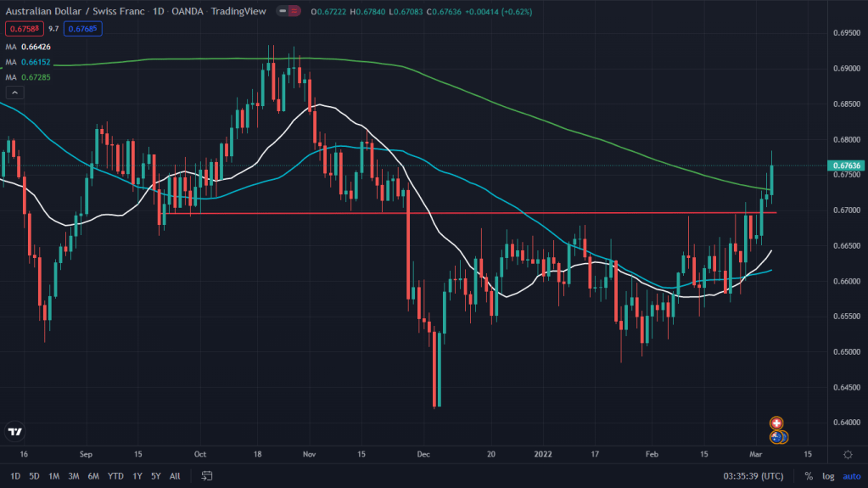Toggle log scale mode
The image size is (868, 488).
coord(828,476)
